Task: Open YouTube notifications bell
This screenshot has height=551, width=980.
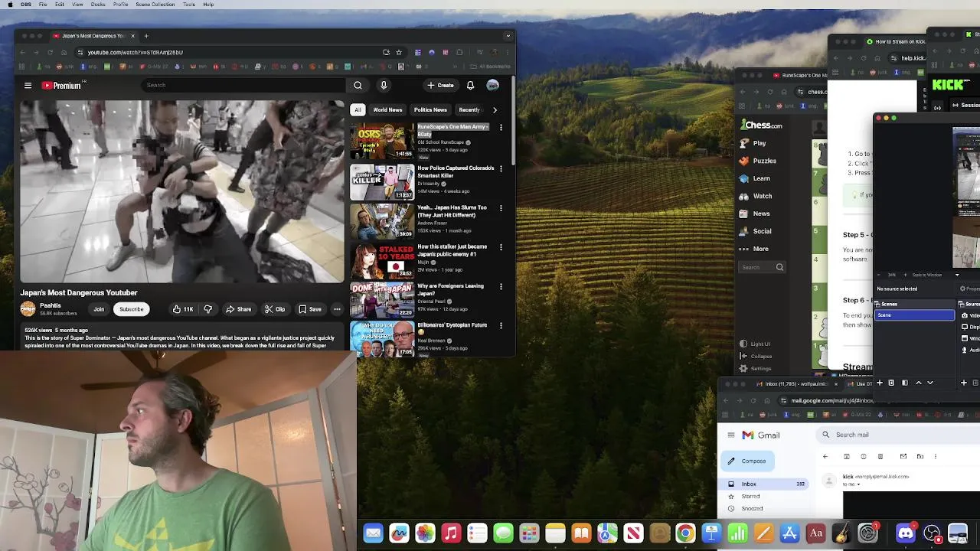Action: click(x=470, y=85)
